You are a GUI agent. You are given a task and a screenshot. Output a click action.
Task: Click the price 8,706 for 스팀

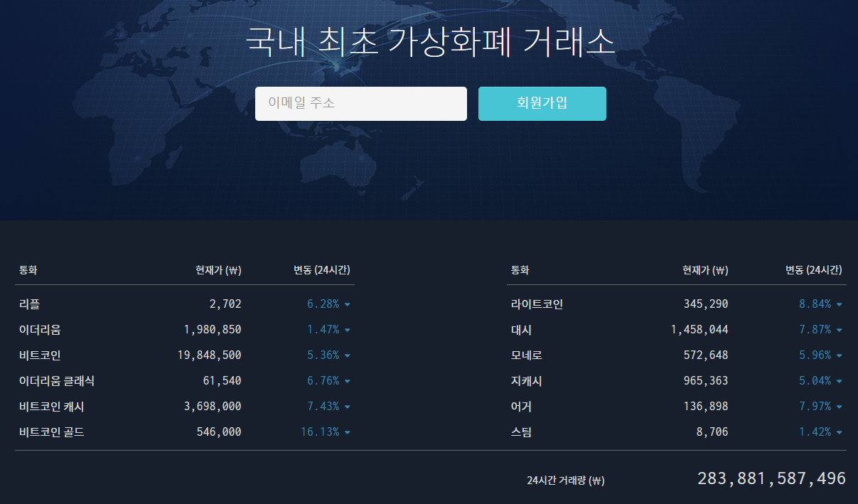click(x=712, y=432)
